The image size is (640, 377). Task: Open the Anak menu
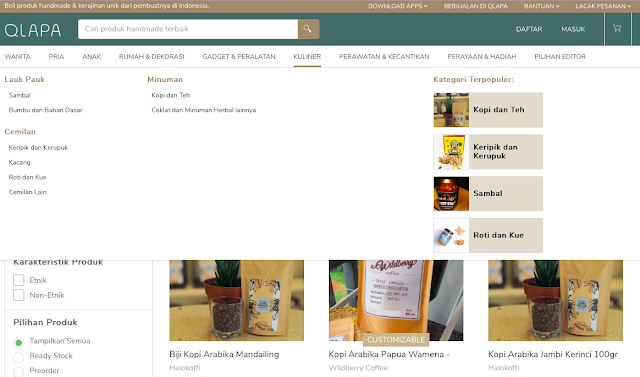(x=91, y=57)
